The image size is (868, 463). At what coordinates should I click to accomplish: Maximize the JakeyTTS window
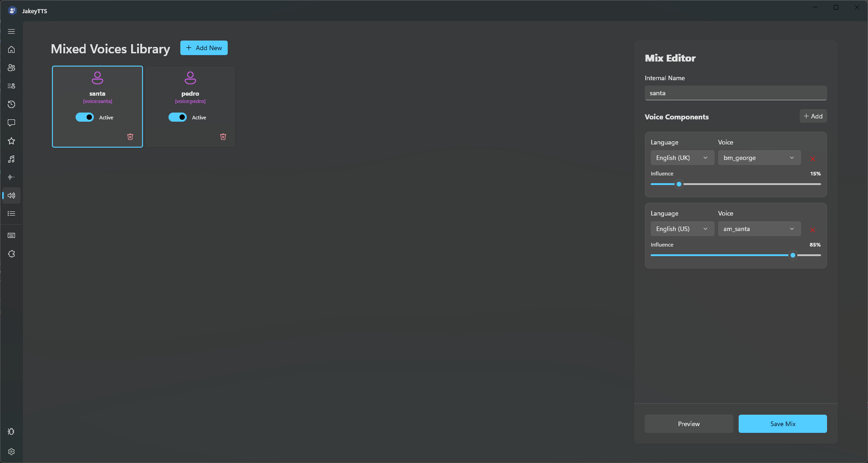(836, 7)
